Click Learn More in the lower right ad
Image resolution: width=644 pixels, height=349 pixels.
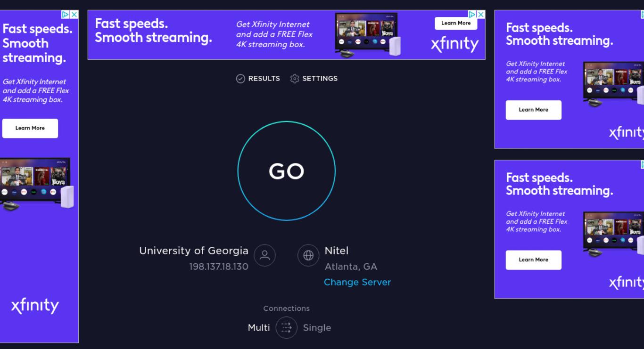tap(534, 260)
